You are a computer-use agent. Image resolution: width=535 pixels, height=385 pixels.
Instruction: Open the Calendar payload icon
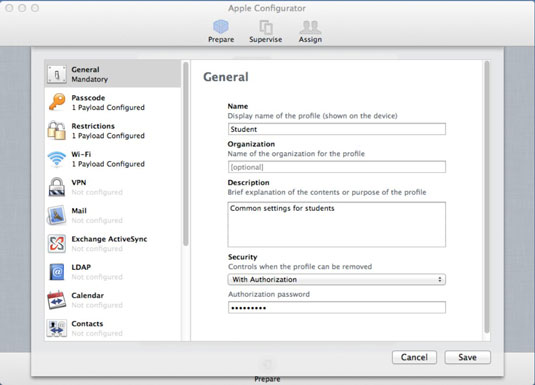(57, 300)
